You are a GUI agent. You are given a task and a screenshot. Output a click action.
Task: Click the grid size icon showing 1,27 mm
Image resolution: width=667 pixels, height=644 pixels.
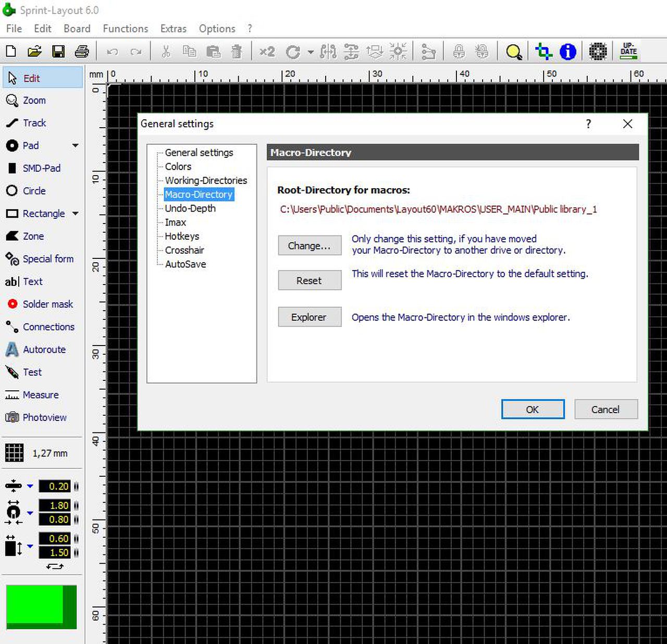pyautogui.click(x=14, y=453)
